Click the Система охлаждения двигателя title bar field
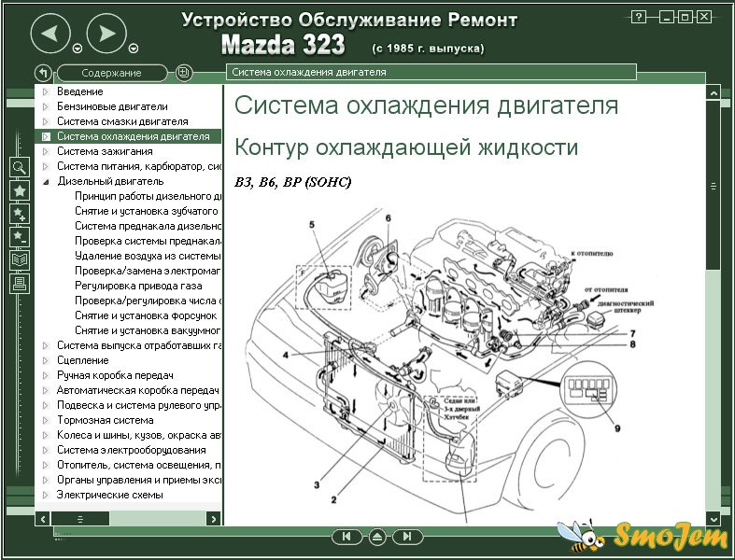Screen dimensions: 735x560 431,72
